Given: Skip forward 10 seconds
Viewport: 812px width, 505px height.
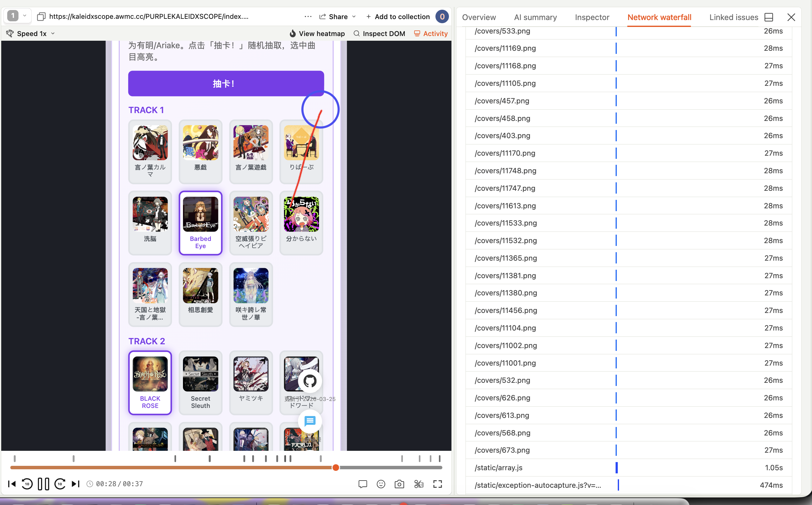Looking at the screenshot, I should [x=60, y=484].
